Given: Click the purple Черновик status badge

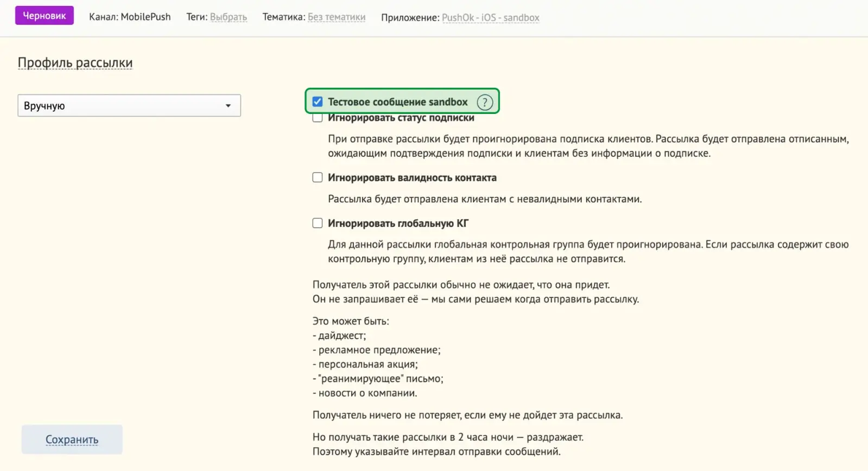Looking at the screenshot, I should click(45, 16).
